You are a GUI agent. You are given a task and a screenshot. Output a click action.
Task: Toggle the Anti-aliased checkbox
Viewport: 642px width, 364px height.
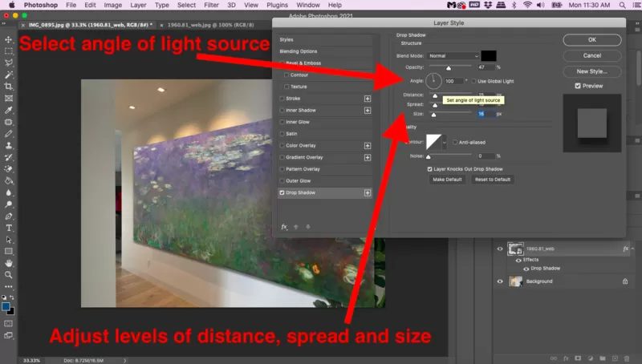(x=455, y=143)
